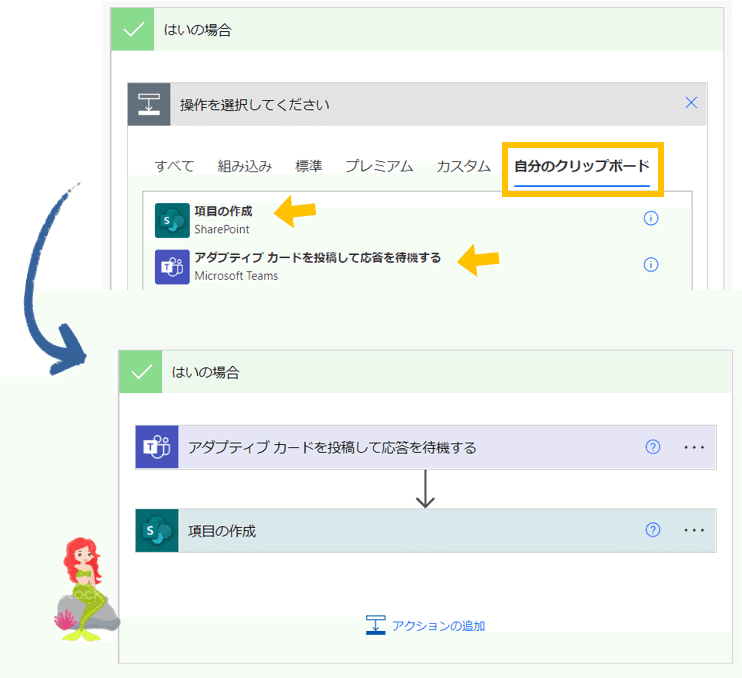Viewport: 742px width, 678px height.
Task: Click the Microsoft Teams label in clipboard list
Action: pyautogui.click(x=236, y=276)
